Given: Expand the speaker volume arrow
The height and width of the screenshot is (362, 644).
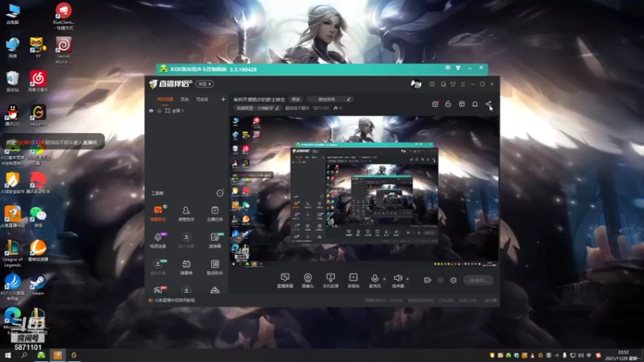Looking at the screenshot, I should pos(407,279).
